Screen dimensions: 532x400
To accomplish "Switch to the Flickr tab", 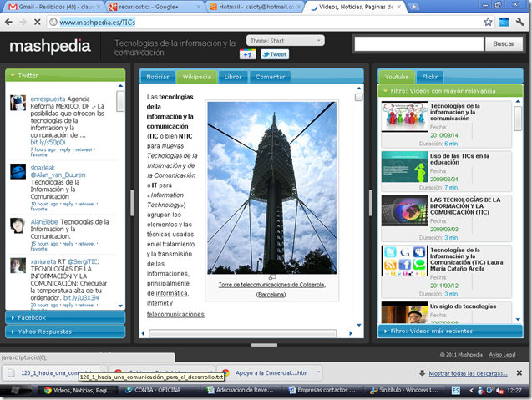I will tap(430, 77).
